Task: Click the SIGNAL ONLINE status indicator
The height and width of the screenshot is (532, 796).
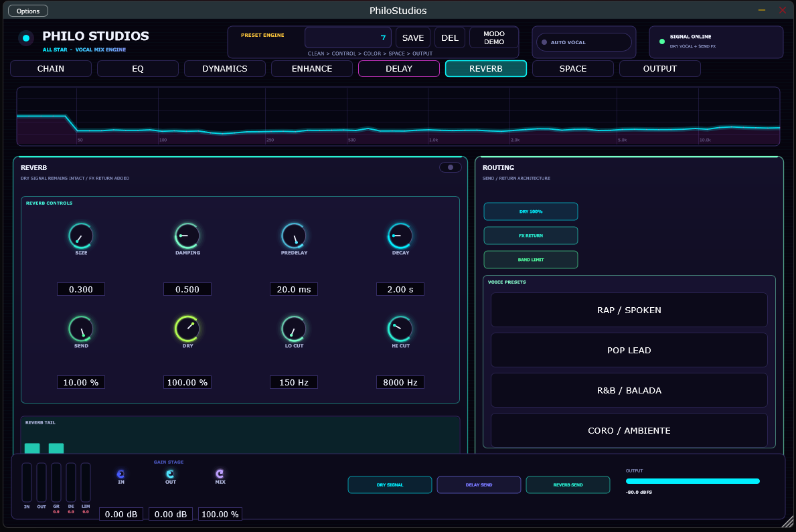Action: pos(662,41)
